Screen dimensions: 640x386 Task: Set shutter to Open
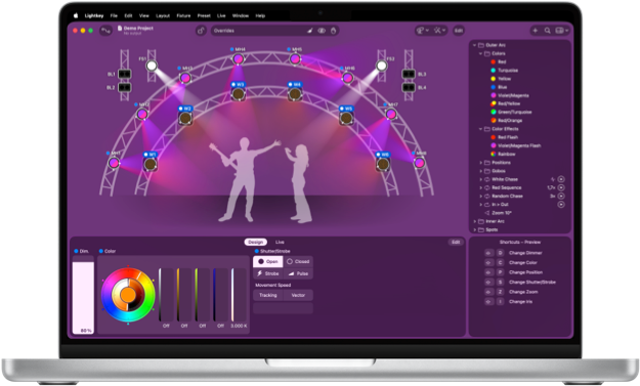268,262
